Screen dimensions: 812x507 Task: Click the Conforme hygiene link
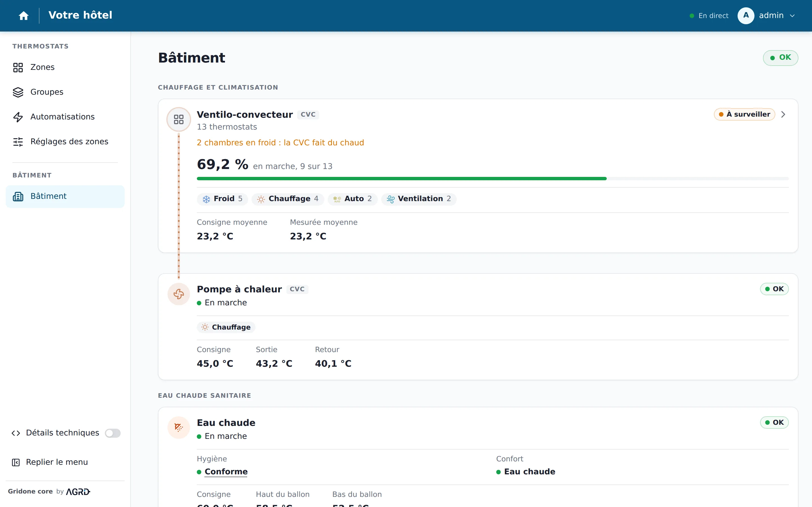[x=226, y=472]
